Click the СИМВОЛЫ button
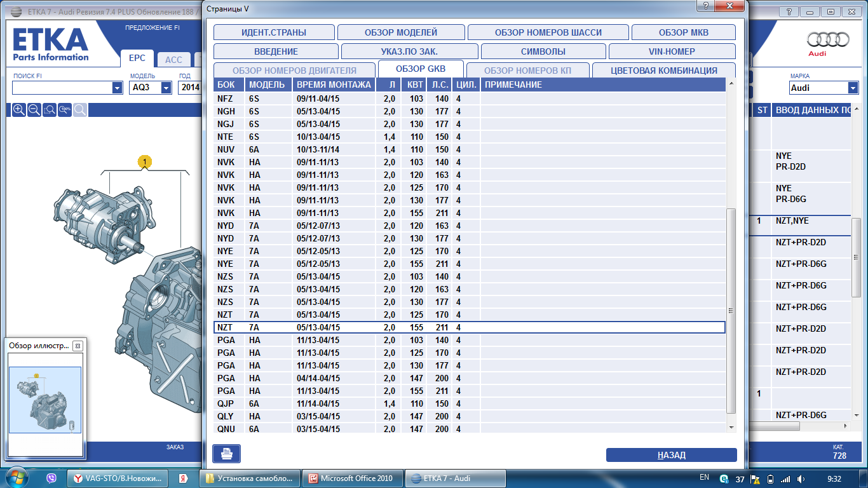 pos(543,51)
